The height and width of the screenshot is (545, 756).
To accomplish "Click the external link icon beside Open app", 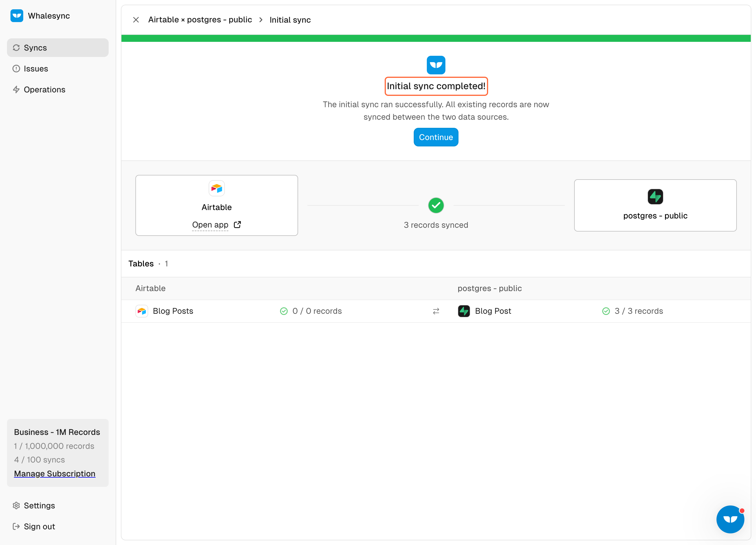I will click(237, 225).
